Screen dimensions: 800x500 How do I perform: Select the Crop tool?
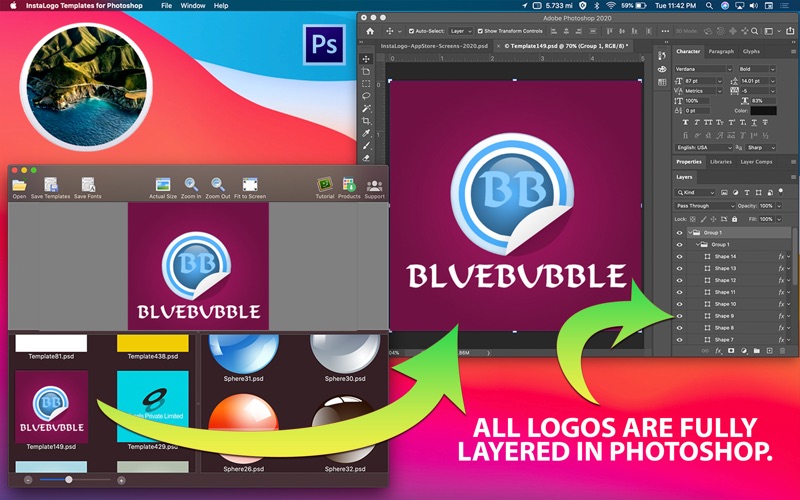point(366,121)
